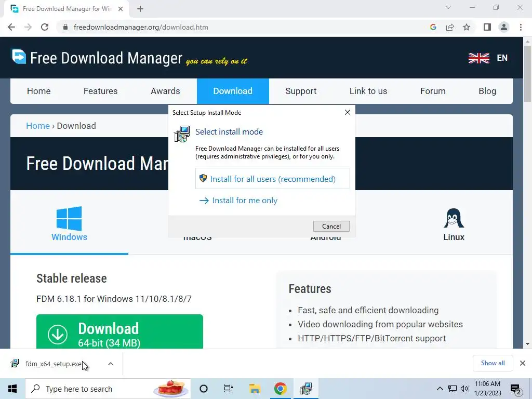Open the EN language selector
This screenshot has width=532, height=399.
click(x=502, y=58)
